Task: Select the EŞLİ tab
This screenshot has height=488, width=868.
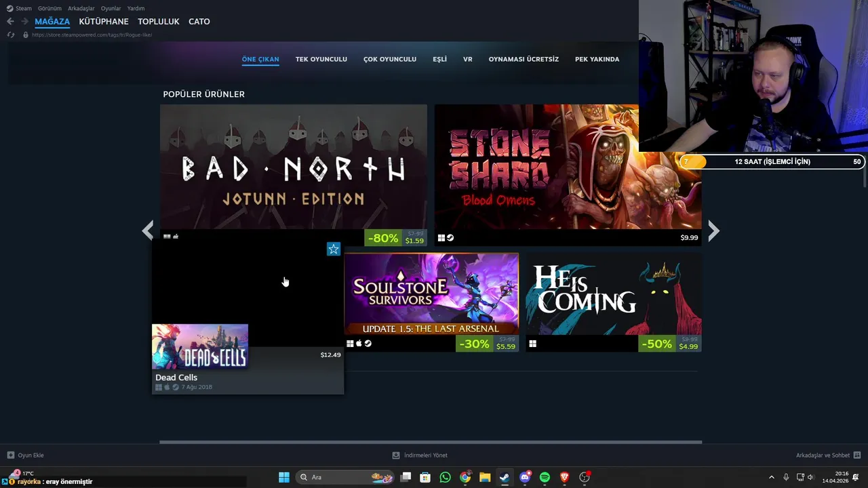Action: [x=439, y=59]
